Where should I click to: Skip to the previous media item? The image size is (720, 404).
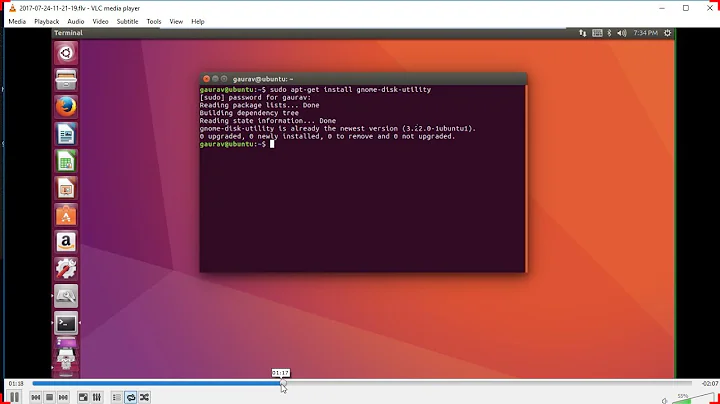click(x=36, y=397)
